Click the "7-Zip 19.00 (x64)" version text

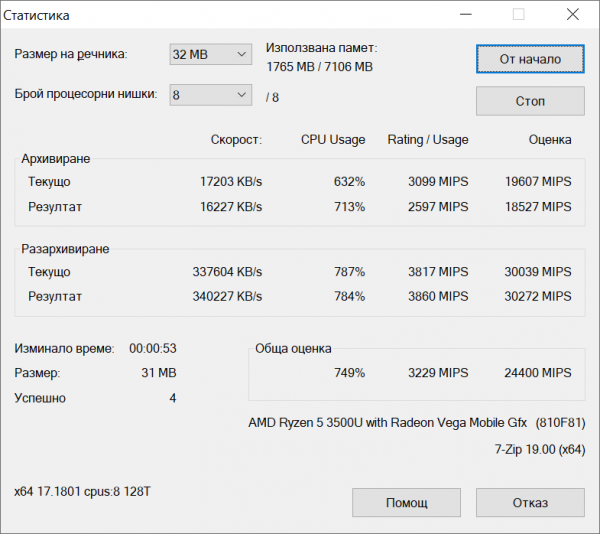pyautogui.click(x=540, y=449)
